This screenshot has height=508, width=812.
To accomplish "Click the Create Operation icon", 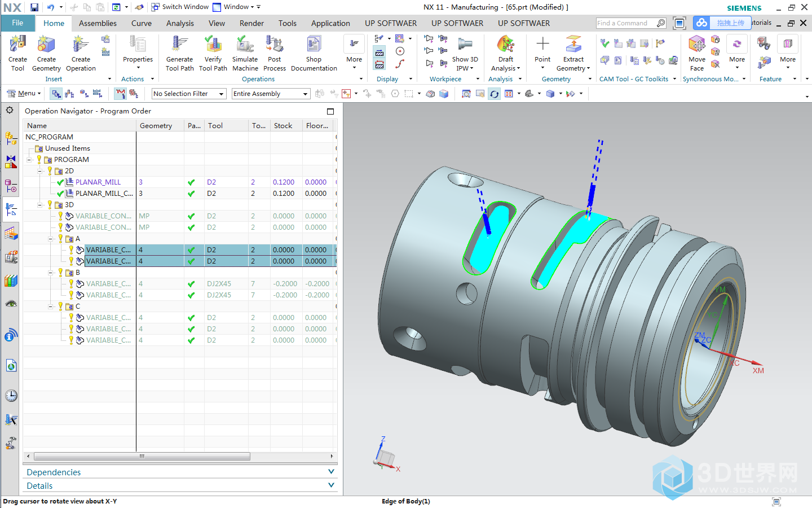I will pyautogui.click(x=81, y=53).
